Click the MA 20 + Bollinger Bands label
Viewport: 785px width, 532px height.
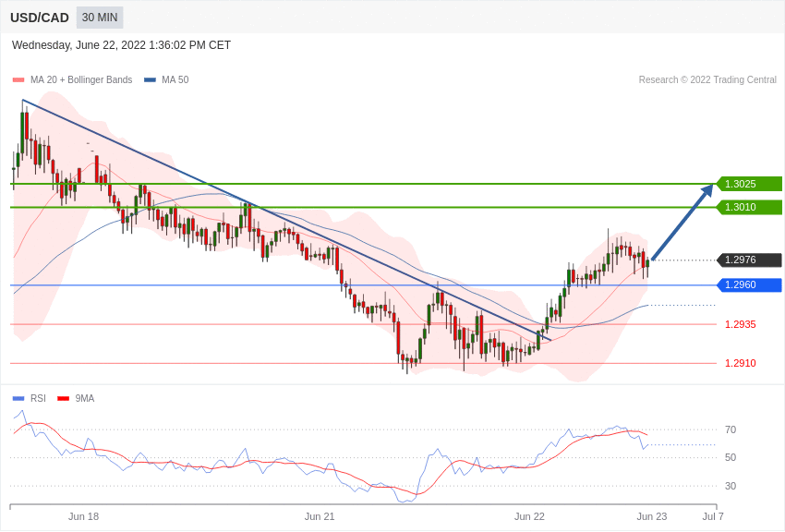(x=81, y=79)
